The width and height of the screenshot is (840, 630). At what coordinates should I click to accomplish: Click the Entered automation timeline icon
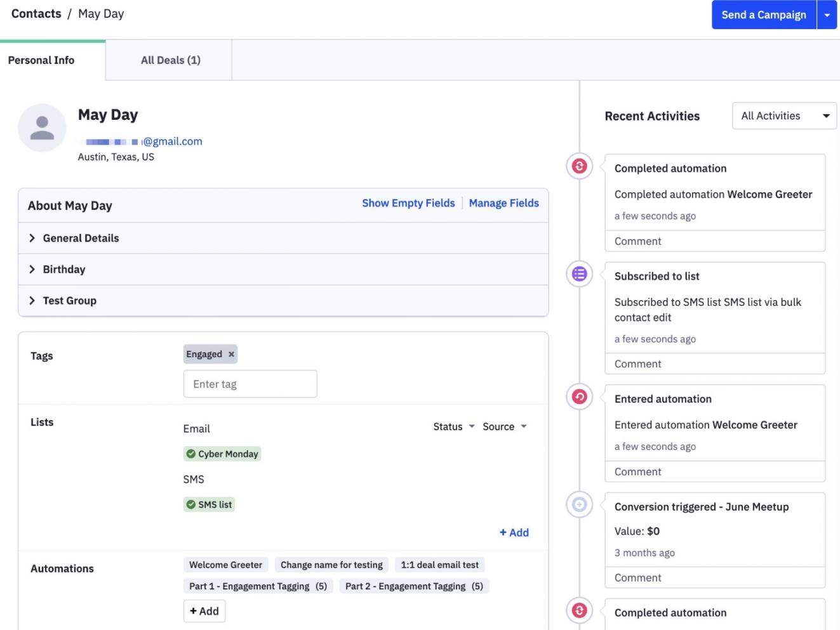[578, 397]
